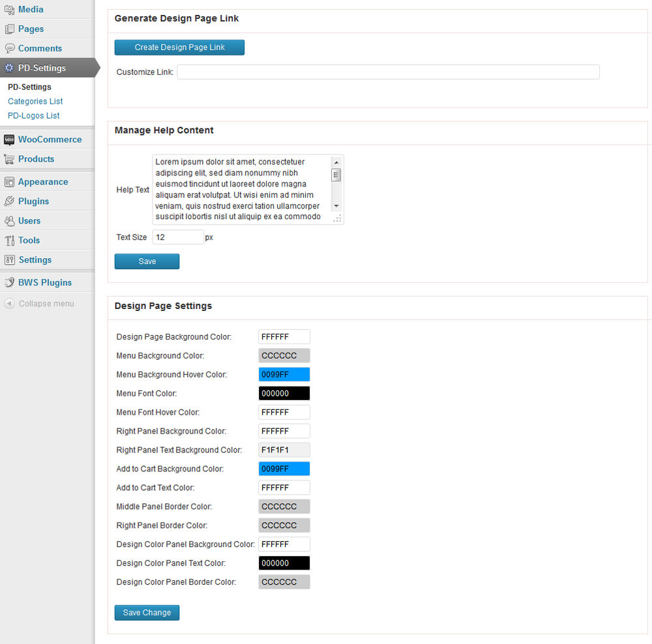This screenshot has height=644, width=652.
Task: Click the Add to Cart Text Color field
Action: [284, 488]
